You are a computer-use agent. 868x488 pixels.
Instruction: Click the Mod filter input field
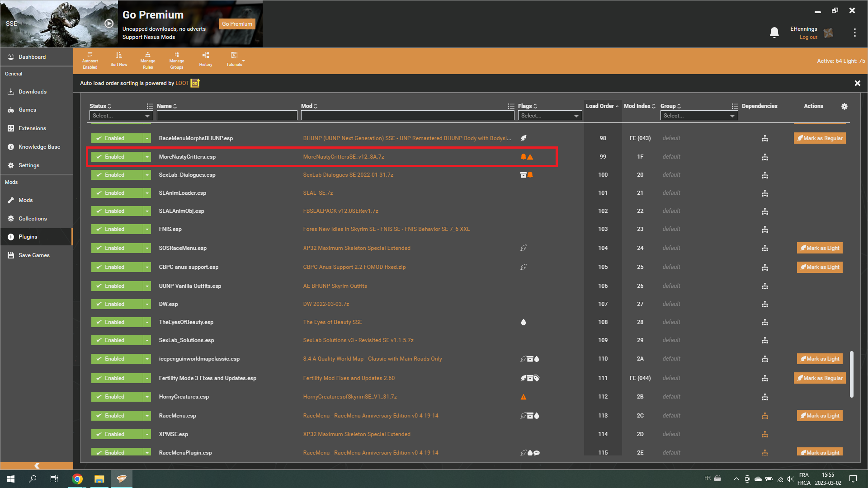coord(407,116)
